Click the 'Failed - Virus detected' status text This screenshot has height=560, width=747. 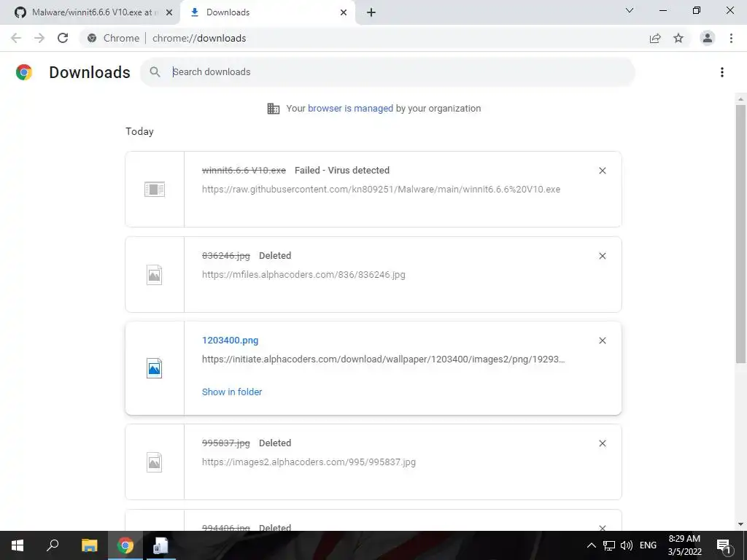tap(342, 171)
